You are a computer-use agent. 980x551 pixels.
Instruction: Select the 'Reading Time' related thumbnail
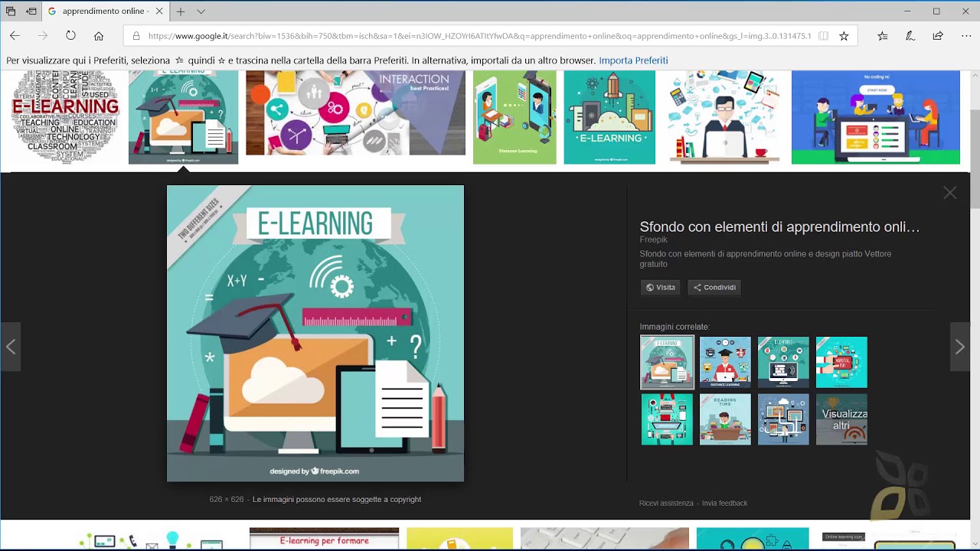(x=725, y=419)
